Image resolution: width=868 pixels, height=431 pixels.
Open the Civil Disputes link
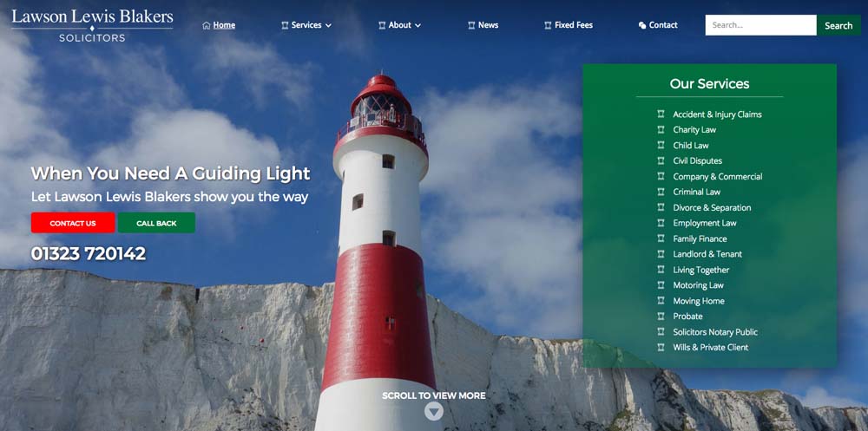tap(698, 161)
